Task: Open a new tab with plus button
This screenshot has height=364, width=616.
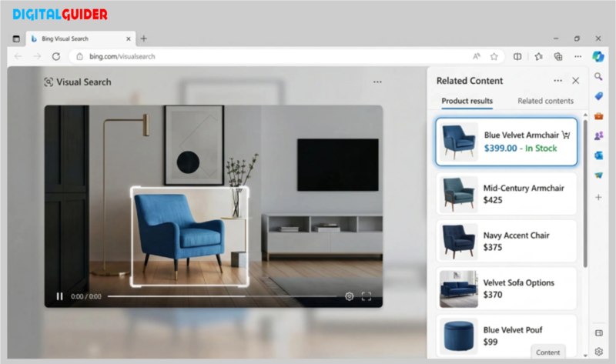Action: tap(144, 38)
